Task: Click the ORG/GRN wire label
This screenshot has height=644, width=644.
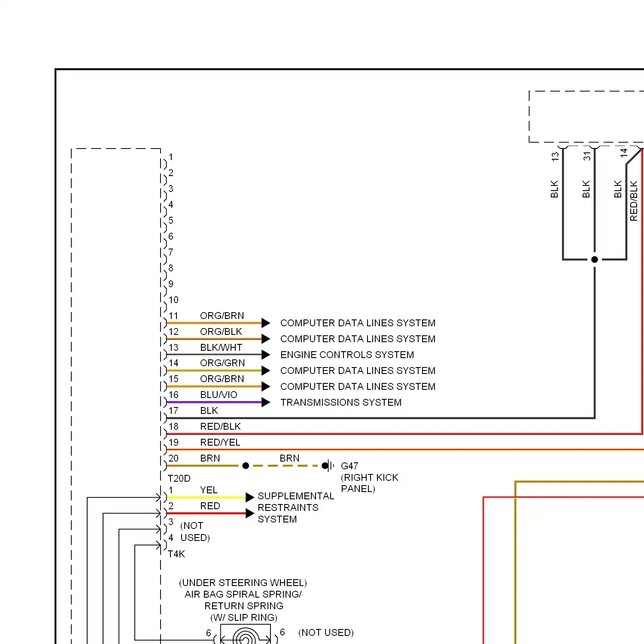Action: 222,363
